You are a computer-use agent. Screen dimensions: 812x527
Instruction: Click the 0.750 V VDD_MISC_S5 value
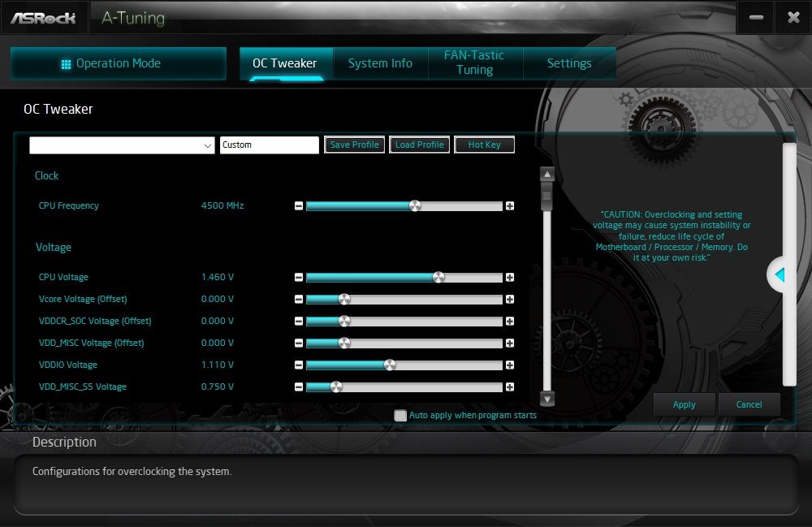click(x=218, y=387)
